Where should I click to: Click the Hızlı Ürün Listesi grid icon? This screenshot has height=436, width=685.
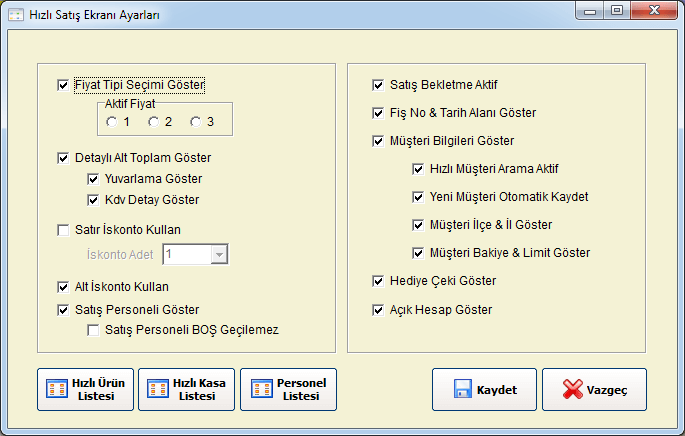[57, 388]
